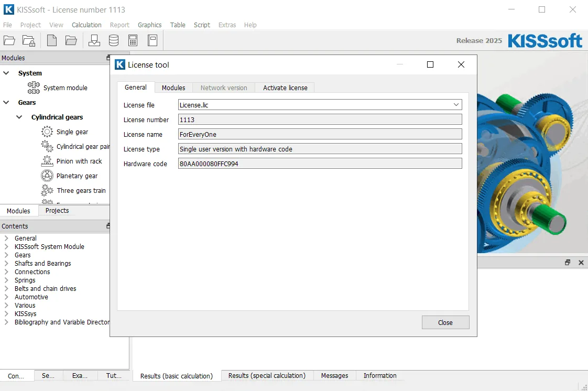Select Bibliography and Variable Directory entry
This screenshot has width=588, height=391.
[x=62, y=322]
